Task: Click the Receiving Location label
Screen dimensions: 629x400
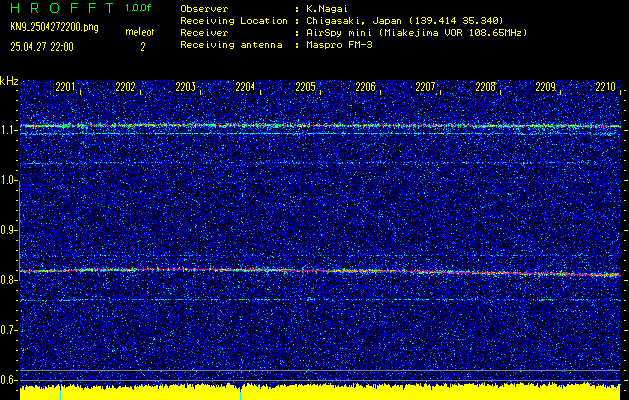Action: (x=234, y=20)
